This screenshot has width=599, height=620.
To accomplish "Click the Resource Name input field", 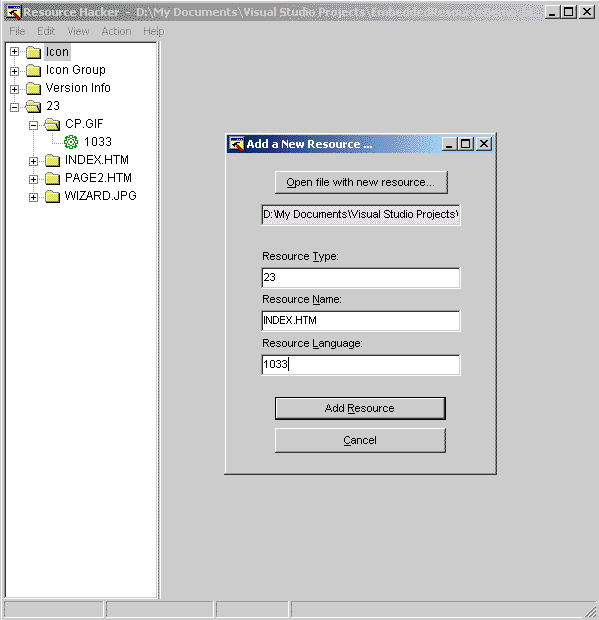I will (361, 320).
